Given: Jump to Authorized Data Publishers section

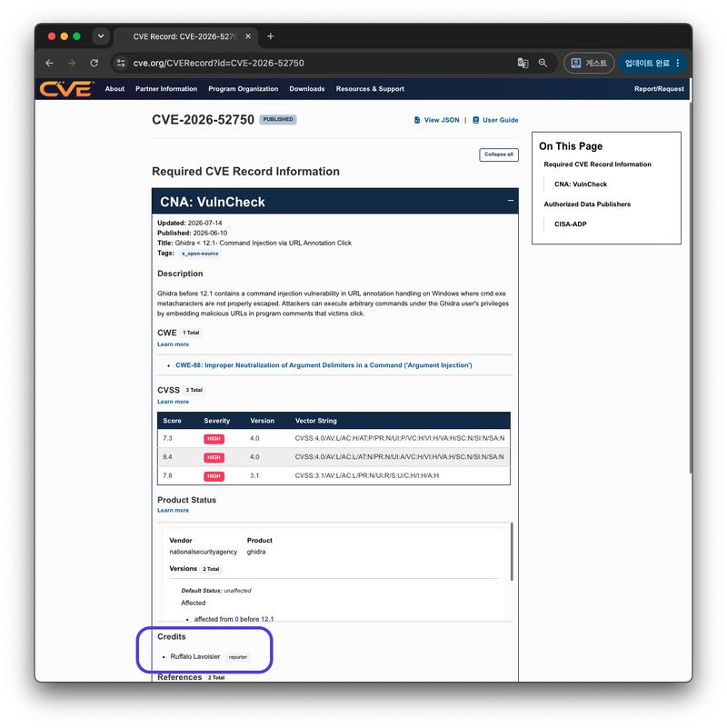Looking at the screenshot, I should tap(587, 204).
